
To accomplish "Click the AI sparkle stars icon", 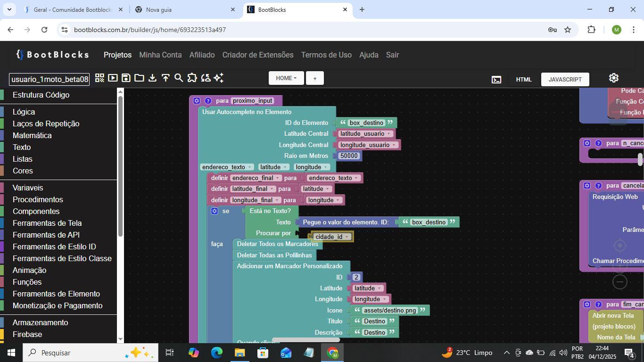I will 218,78.
